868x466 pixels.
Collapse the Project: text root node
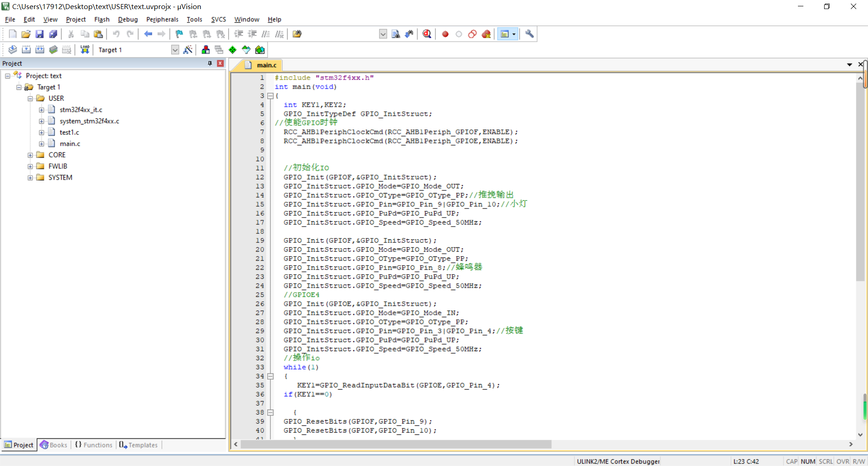point(8,76)
